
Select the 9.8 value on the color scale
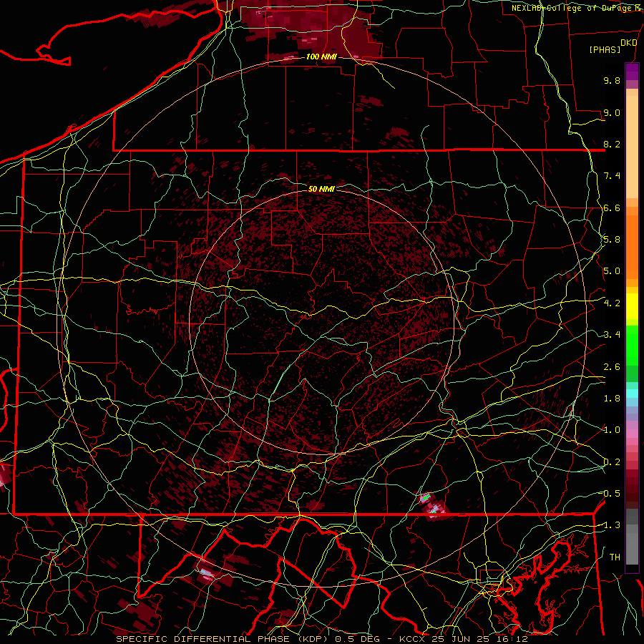tap(612, 80)
